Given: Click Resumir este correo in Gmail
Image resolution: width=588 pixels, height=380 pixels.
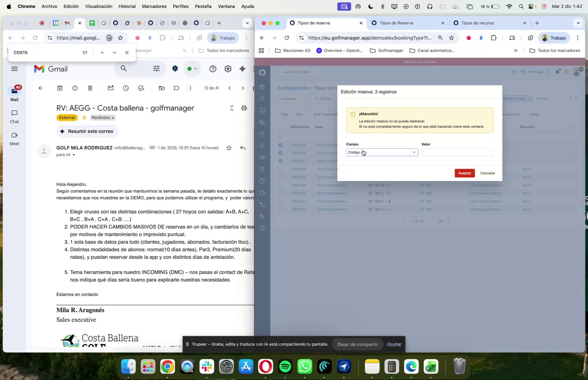Looking at the screenshot, I should pos(87,131).
